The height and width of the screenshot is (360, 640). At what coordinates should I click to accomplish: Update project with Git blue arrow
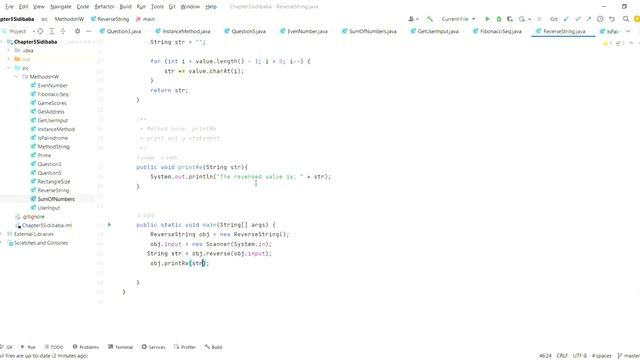(566, 19)
